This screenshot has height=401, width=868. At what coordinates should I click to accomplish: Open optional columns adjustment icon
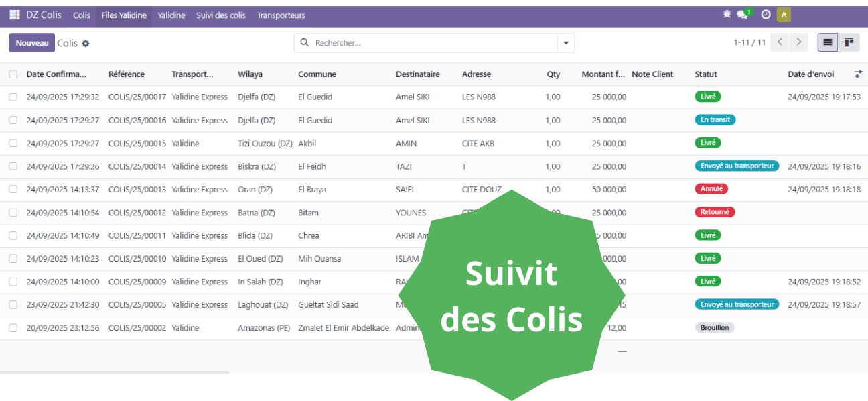858,74
